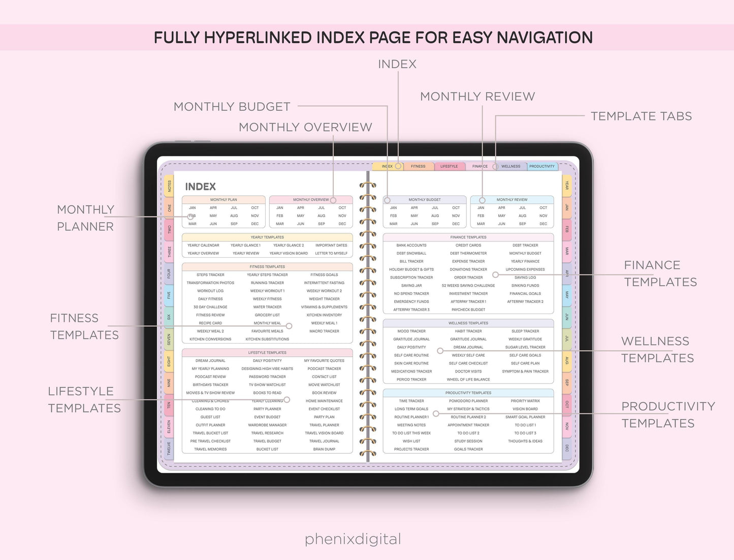This screenshot has height=560, width=734.
Task: Open Important Dates link
Action: click(x=331, y=245)
